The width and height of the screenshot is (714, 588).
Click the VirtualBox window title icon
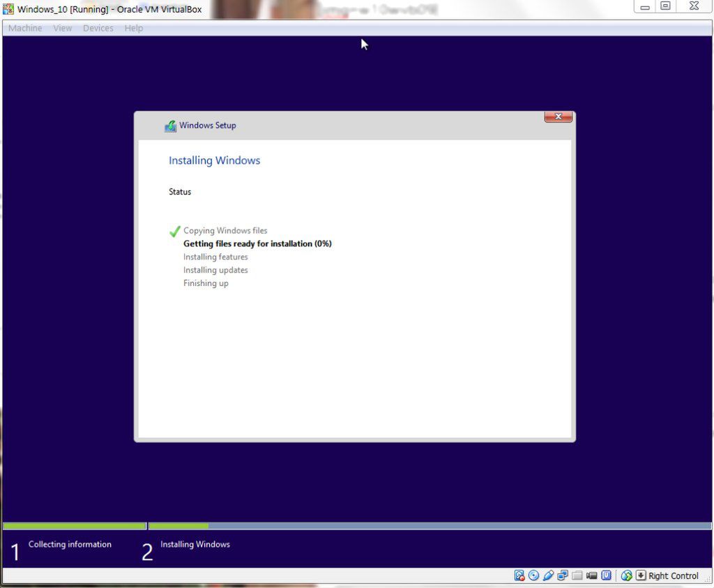pyautogui.click(x=8, y=8)
